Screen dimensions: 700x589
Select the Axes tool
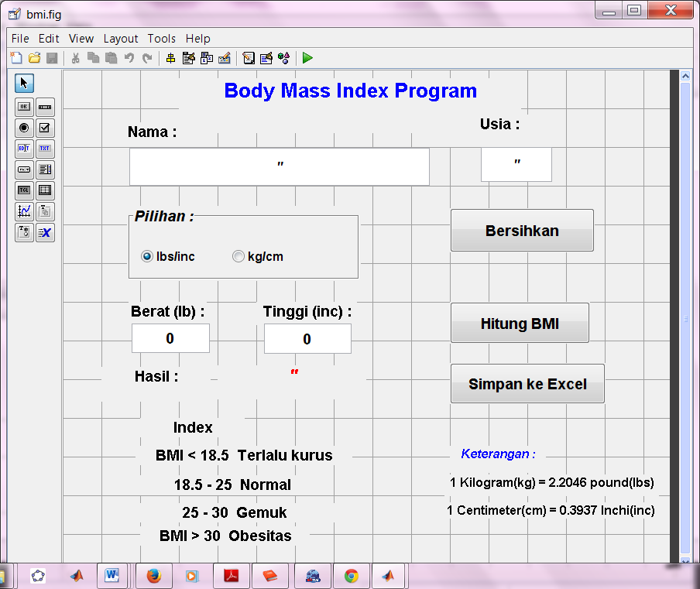[23, 211]
